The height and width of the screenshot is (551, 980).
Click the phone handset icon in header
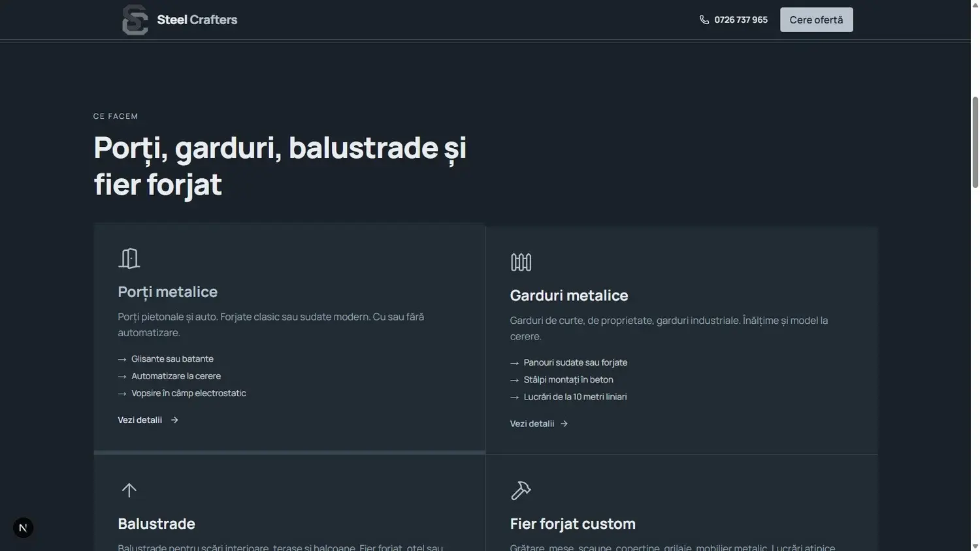coord(704,20)
